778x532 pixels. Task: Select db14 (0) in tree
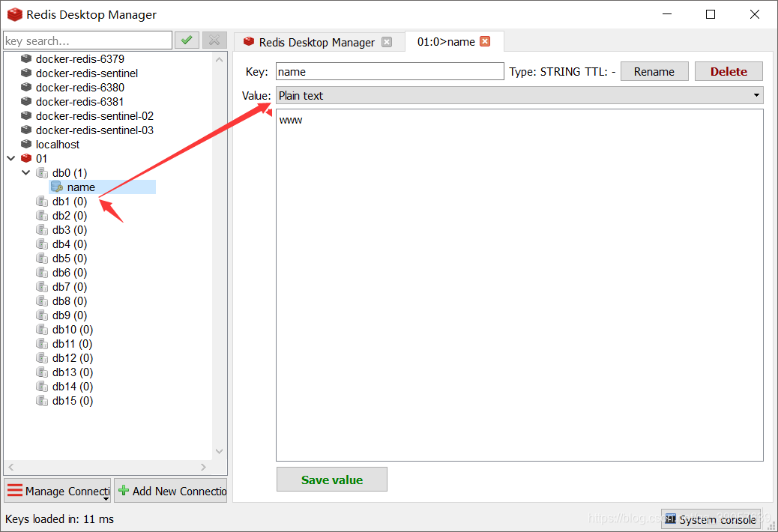click(73, 386)
